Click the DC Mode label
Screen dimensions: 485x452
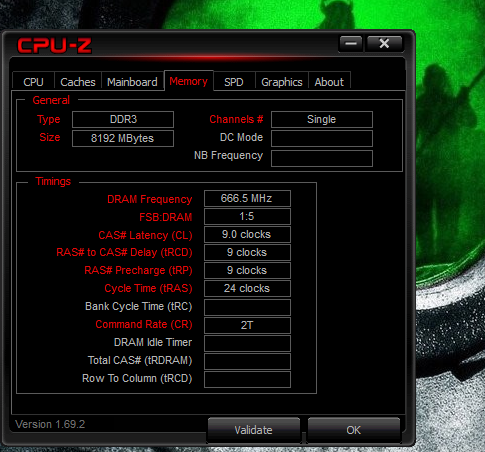pyautogui.click(x=241, y=137)
